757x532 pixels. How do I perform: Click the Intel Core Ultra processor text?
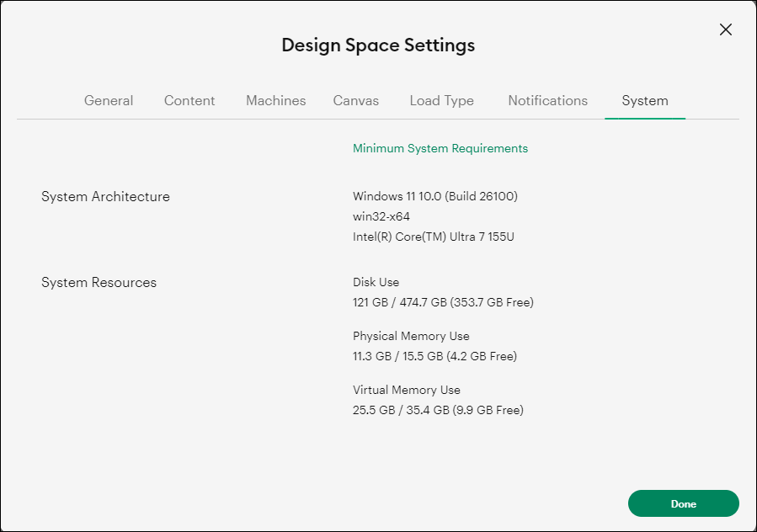point(433,237)
